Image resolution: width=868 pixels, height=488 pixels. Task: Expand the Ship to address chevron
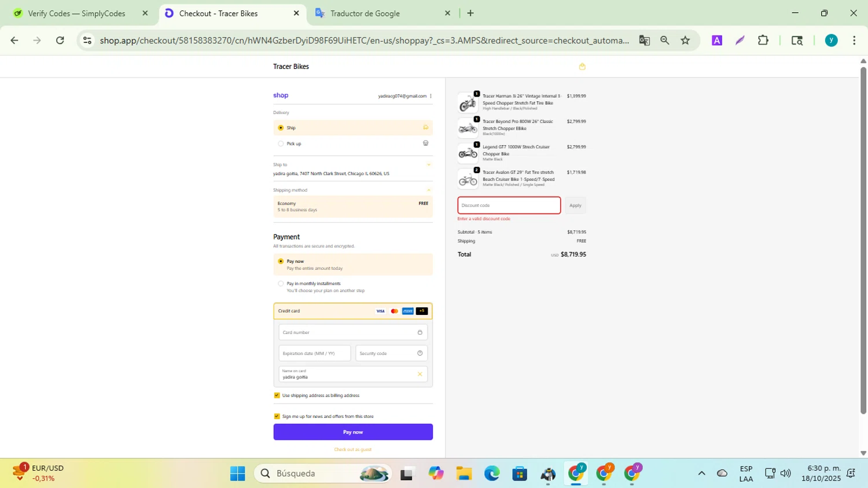click(x=429, y=165)
